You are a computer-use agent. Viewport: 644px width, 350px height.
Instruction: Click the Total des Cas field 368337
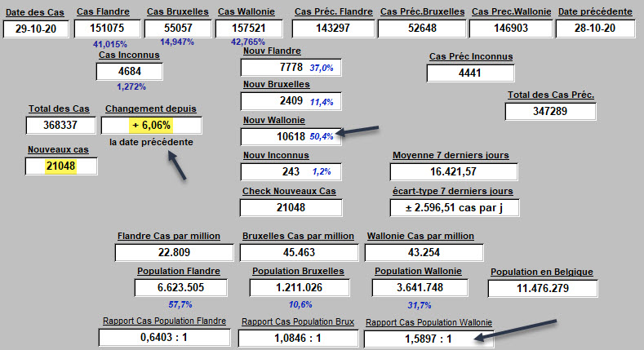point(60,125)
